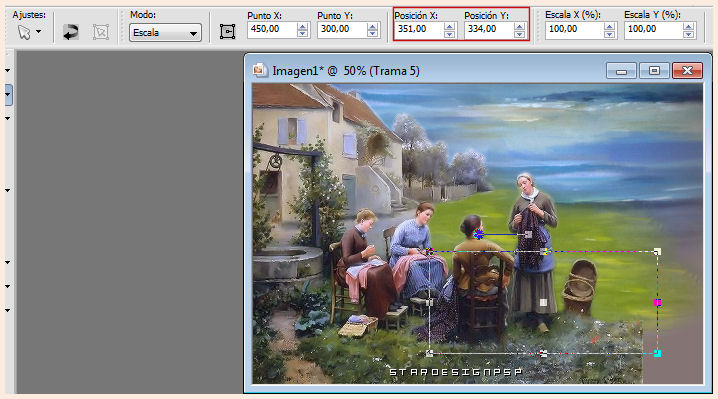Click into the Punto X value field

[272, 29]
